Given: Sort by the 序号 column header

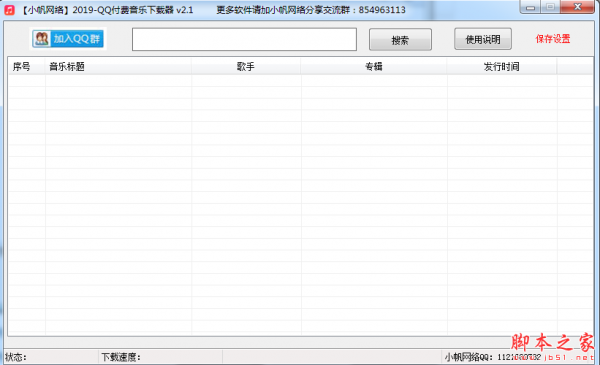Looking at the screenshot, I should click(x=26, y=67).
